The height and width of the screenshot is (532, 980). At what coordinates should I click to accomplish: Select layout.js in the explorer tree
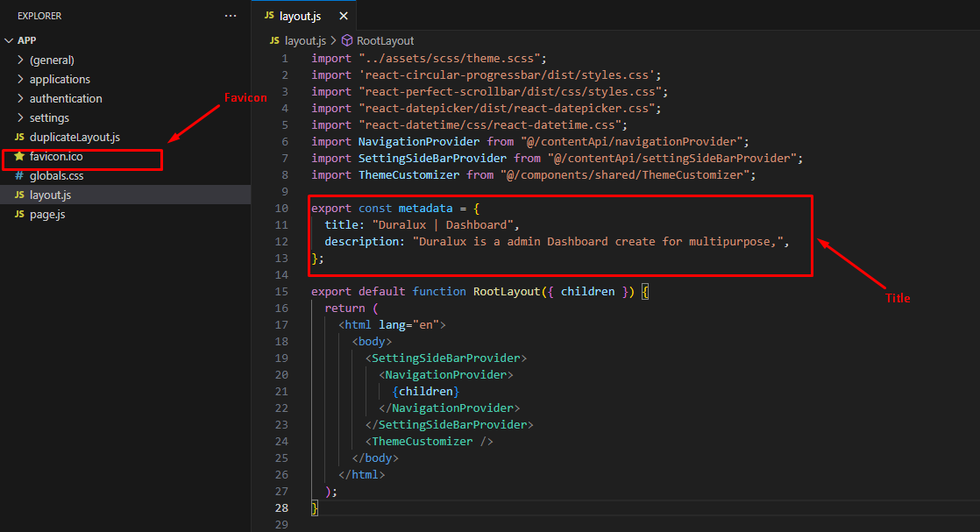tap(50, 195)
